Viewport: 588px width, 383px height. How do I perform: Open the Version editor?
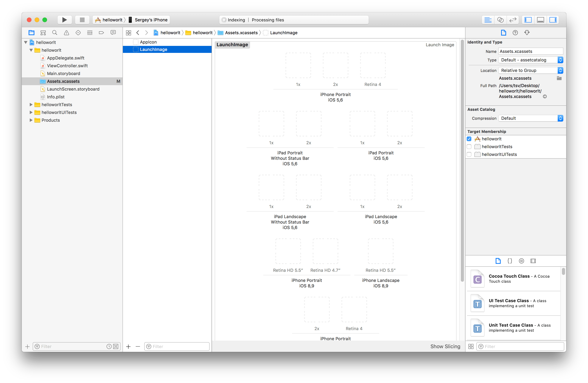[513, 20]
